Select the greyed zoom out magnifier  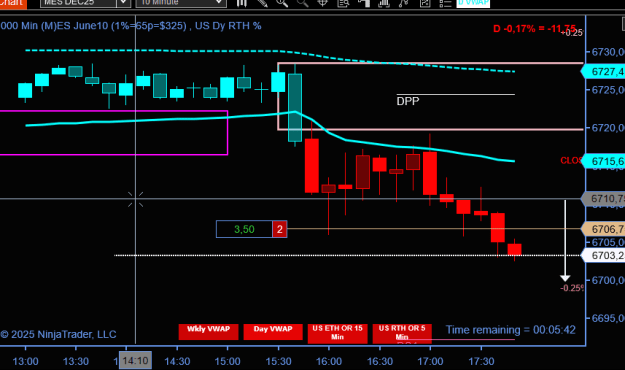click(x=303, y=3)
